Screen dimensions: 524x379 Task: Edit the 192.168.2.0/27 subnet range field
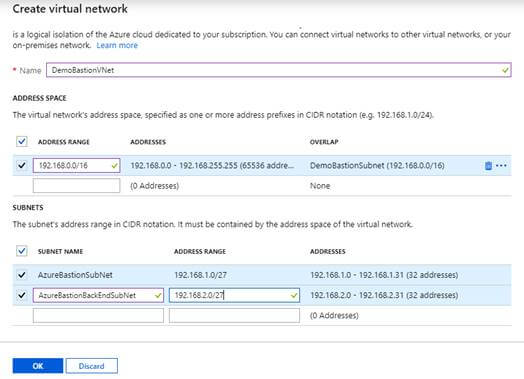click(234, 295)
